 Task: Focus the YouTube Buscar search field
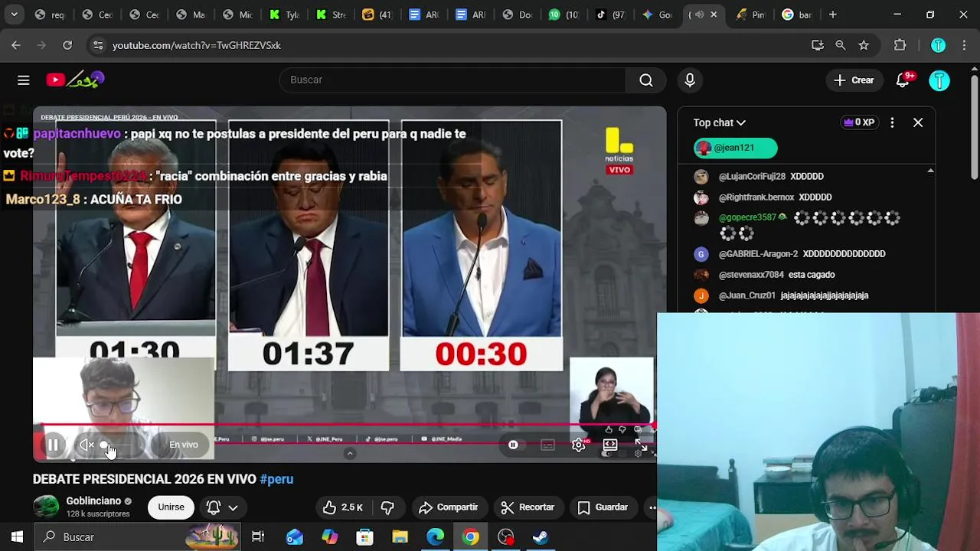point(452,80)
